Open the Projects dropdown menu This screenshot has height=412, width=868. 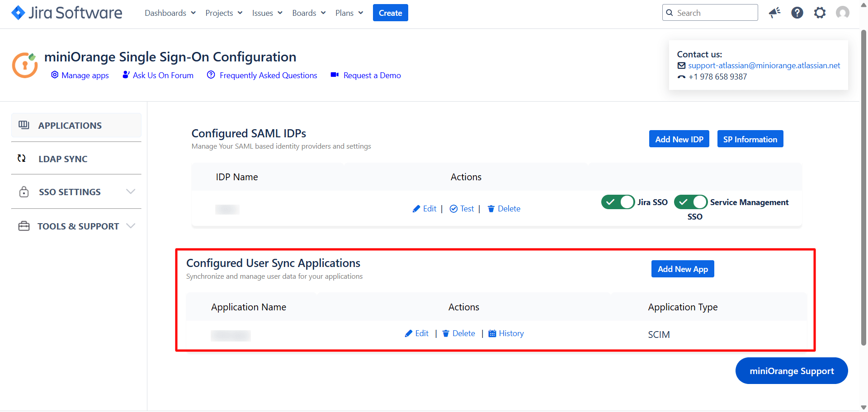coord(224,13)
